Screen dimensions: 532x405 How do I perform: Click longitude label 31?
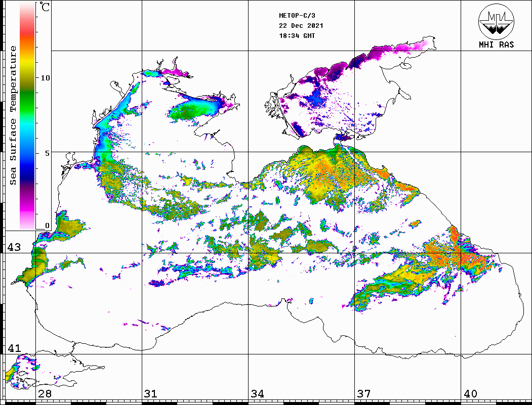pos(151,393)
